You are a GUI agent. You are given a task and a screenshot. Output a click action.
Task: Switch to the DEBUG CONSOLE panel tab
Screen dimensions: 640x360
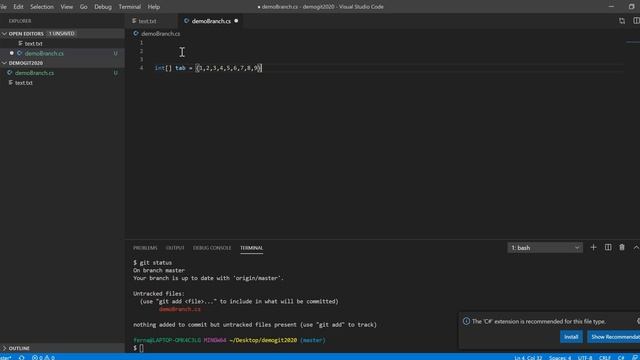coord(212,248)
